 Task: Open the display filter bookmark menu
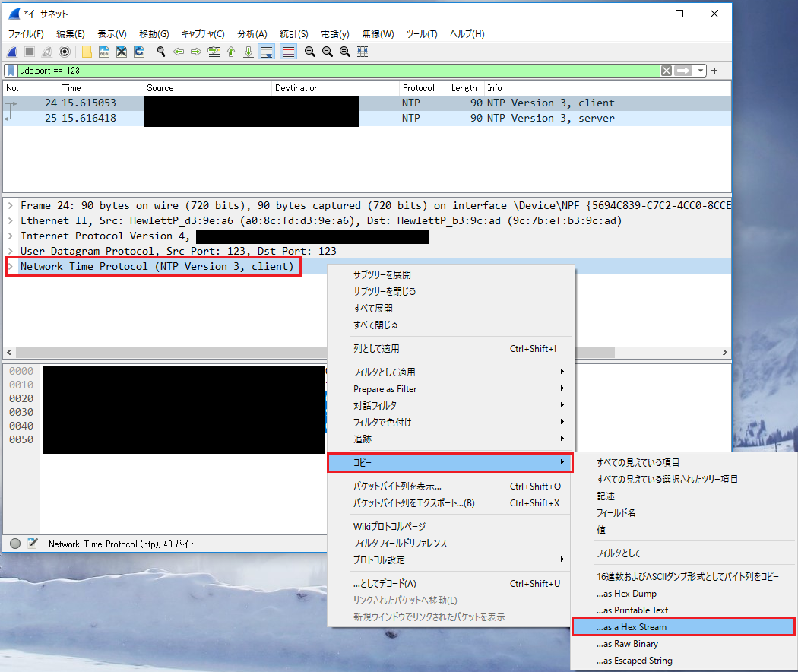11,71
